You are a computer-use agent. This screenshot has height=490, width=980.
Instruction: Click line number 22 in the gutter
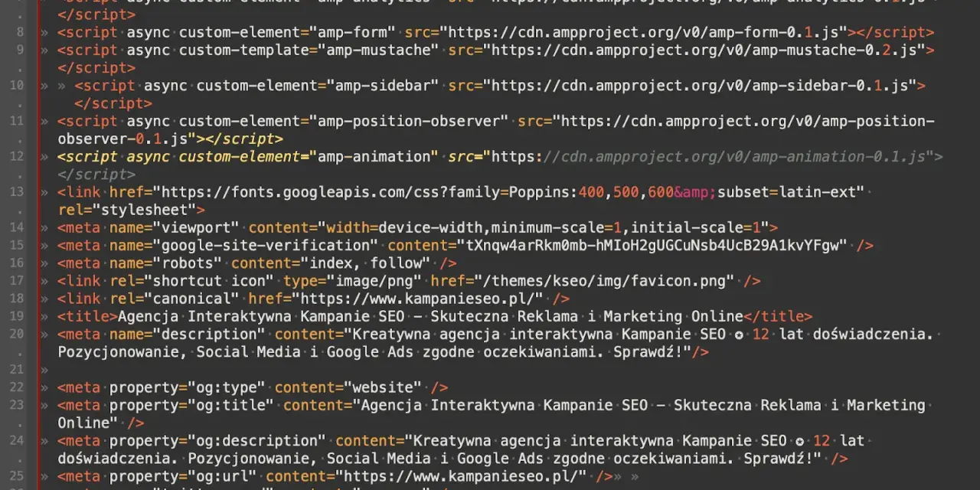click(x=16, y=387)
